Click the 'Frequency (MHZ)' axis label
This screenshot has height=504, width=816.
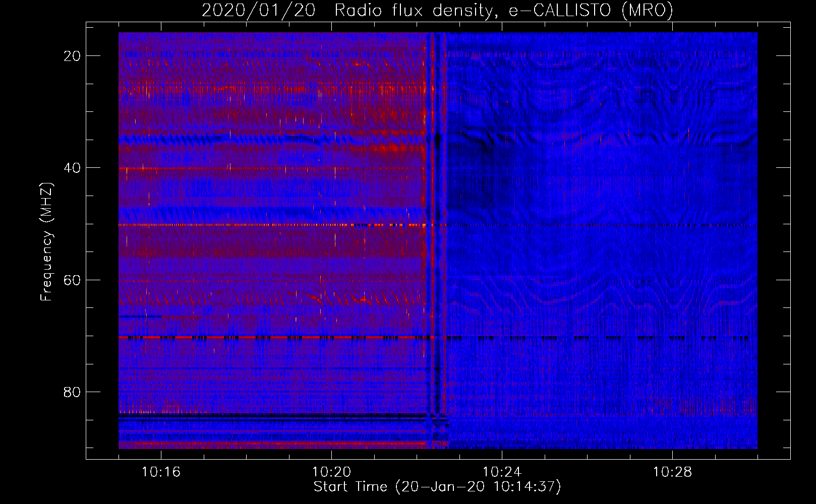click(46, 242)
